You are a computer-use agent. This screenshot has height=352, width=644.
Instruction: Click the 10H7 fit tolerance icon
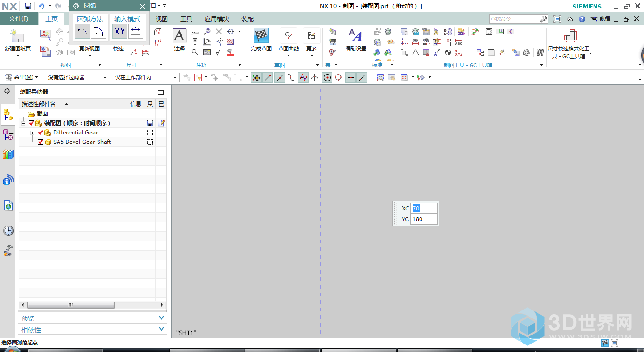pos(426,42)
